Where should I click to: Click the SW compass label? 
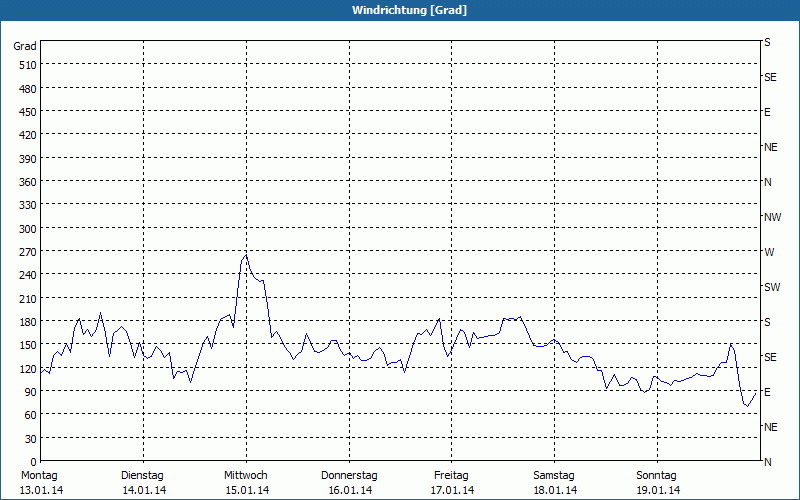[x=771, y=287]
